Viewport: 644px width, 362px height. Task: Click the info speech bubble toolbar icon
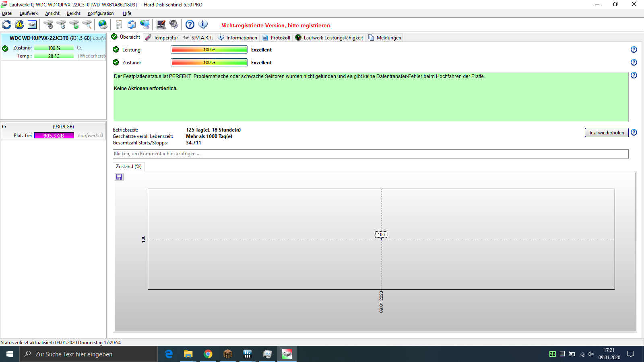click(x=203, y=25)
